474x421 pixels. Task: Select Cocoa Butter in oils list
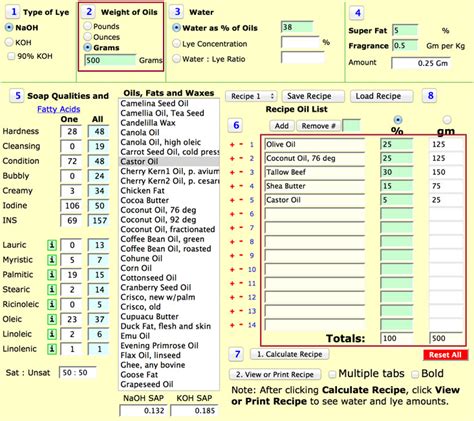point(169,200)
